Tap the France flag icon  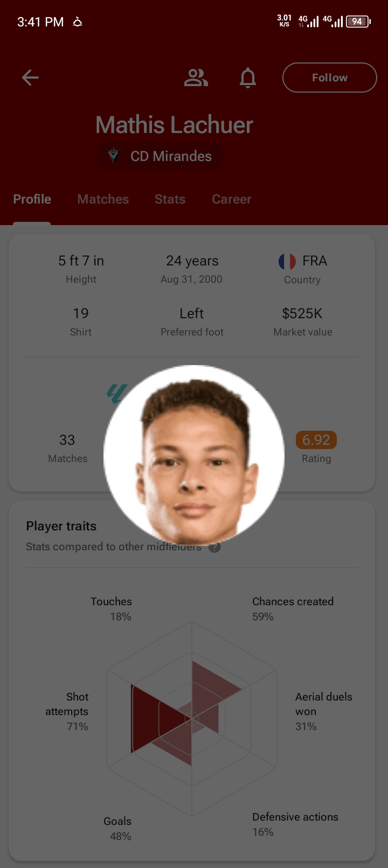pyautogui.click(x=287, y=262)
